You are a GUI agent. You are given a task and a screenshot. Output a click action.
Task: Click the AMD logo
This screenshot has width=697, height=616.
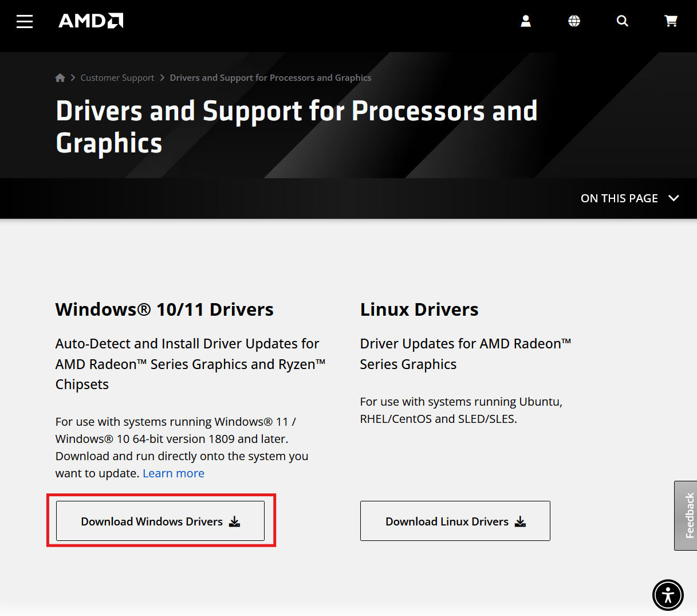90,21
